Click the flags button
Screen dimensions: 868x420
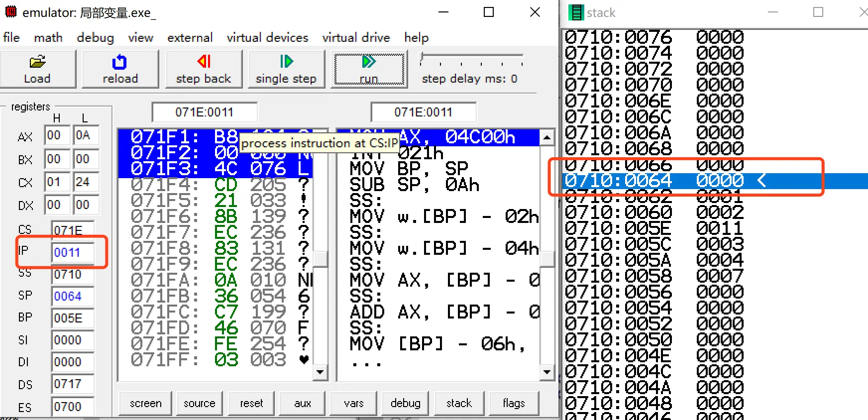click(x=514, y=403)
